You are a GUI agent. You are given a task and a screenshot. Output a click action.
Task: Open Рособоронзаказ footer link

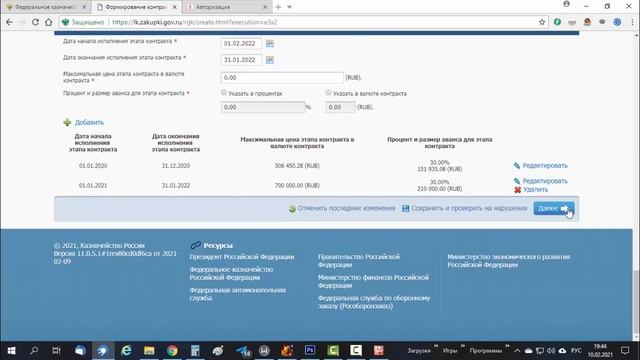pos(374,302)
